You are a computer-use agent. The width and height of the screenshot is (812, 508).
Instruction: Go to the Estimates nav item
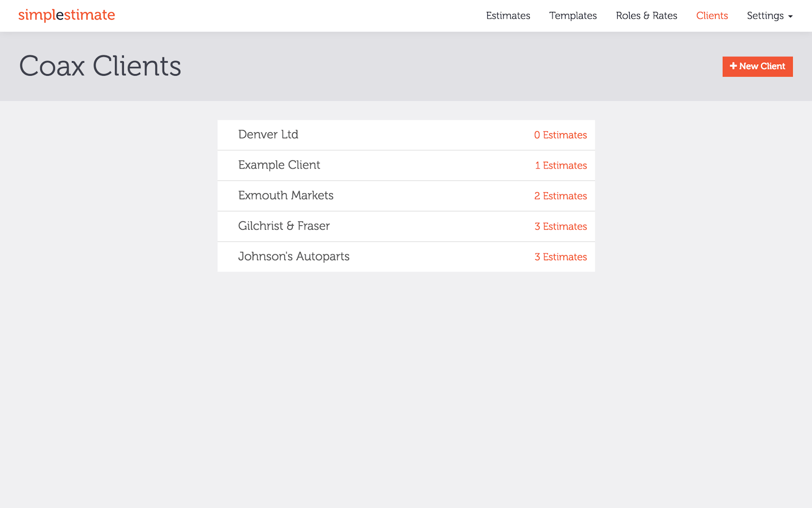[508, 16]
